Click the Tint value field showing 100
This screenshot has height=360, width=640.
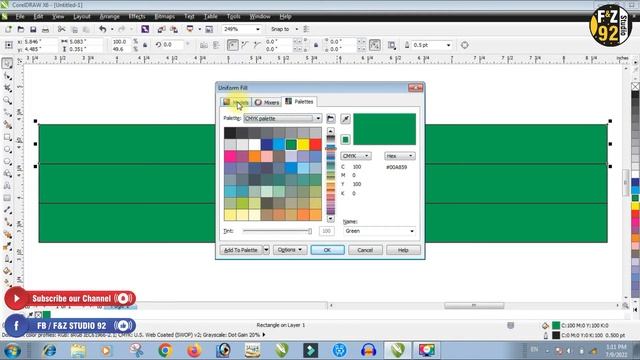coord(327,231)
